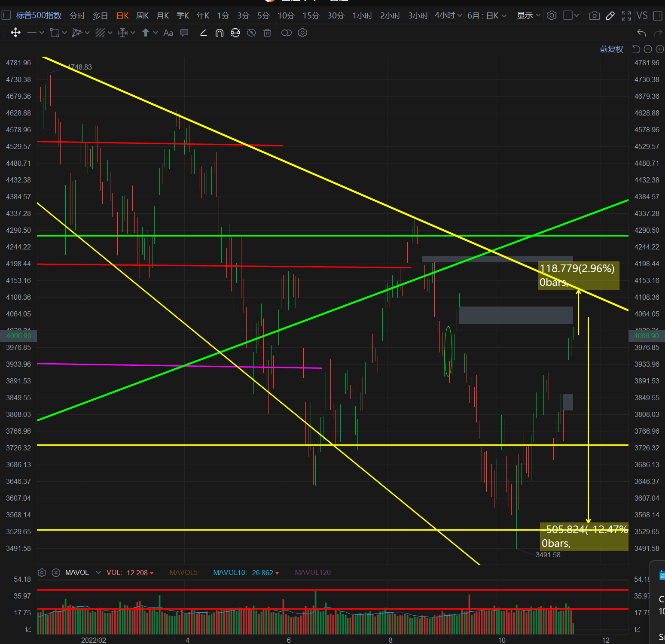Viewport: 665px width, 644px height.
Task: Select the 15分 timeframe tab
Action: pos(311,16)
